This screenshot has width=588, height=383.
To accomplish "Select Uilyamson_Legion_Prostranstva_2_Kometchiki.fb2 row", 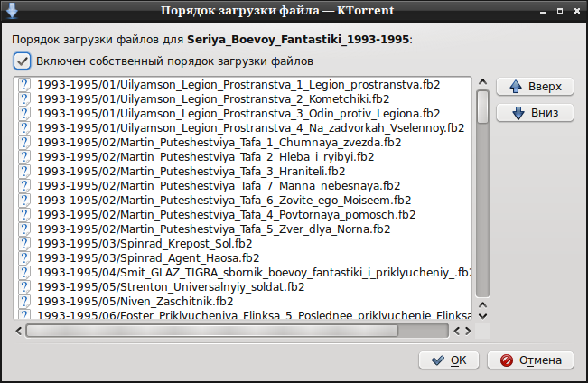I will click(x=243, y=99).
